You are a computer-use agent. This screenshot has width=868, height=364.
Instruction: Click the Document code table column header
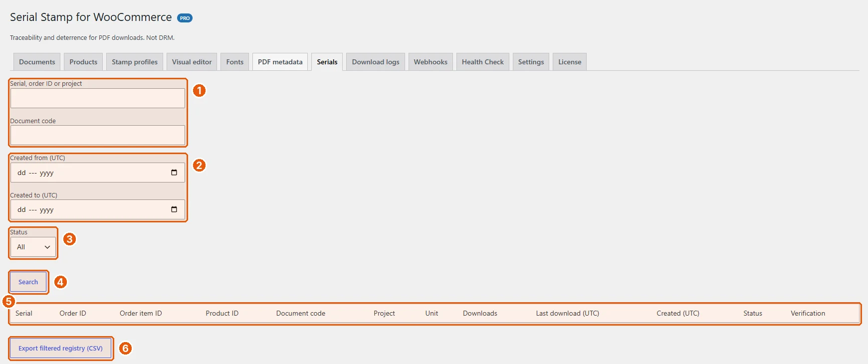click(301, 313)
